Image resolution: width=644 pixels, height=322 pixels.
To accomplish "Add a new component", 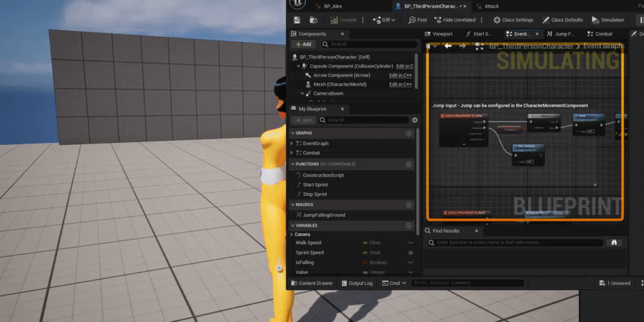I will 303,44.
